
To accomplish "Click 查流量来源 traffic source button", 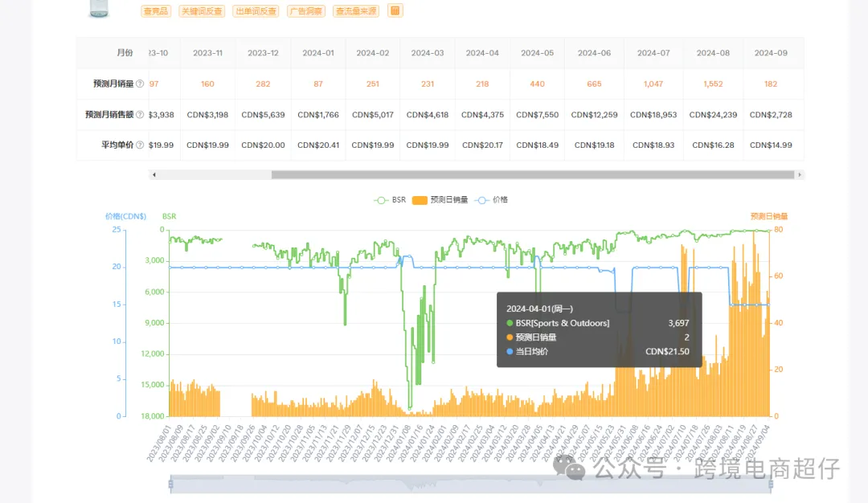I will [356, 11].
